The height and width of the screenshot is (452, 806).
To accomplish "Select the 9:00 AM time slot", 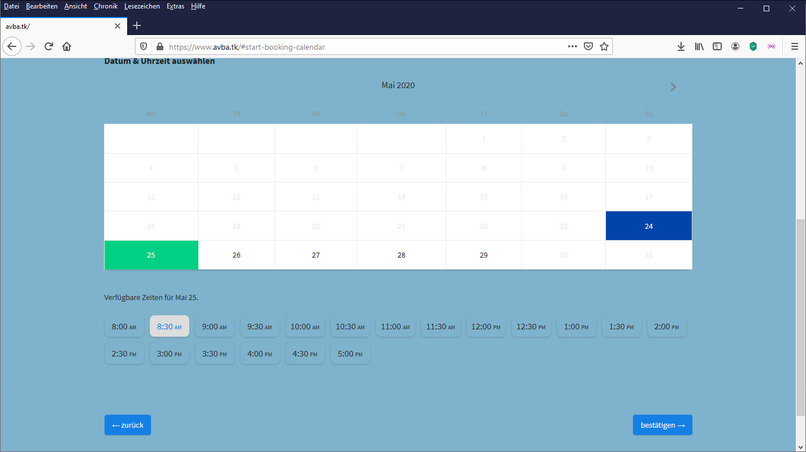I will pyautogui.click(x=214, y=327).
